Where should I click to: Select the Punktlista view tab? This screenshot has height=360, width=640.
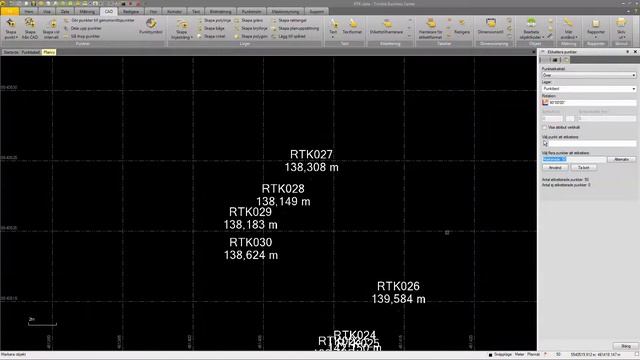[31, 52]
